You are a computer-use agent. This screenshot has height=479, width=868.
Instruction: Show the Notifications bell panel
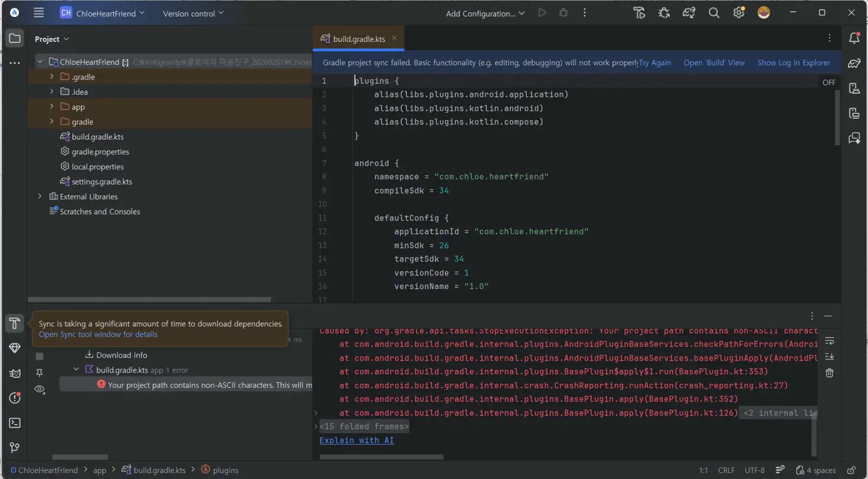pos(854,38)
